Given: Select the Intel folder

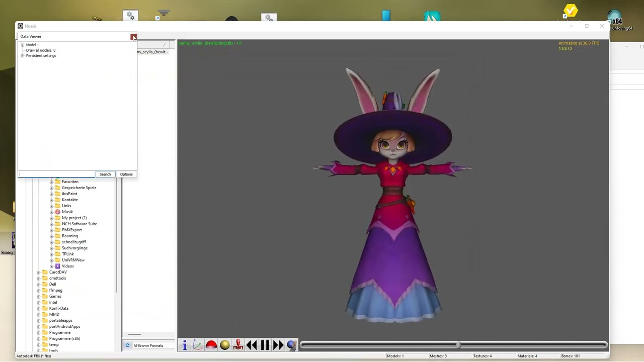Looking at the screenshot, I should click(53, 302).
